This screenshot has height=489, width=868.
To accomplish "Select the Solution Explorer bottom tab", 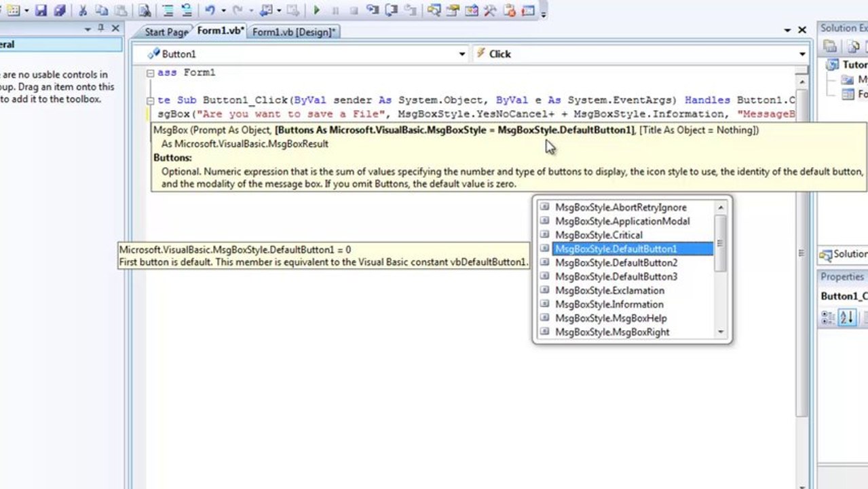I will point(844,254).
